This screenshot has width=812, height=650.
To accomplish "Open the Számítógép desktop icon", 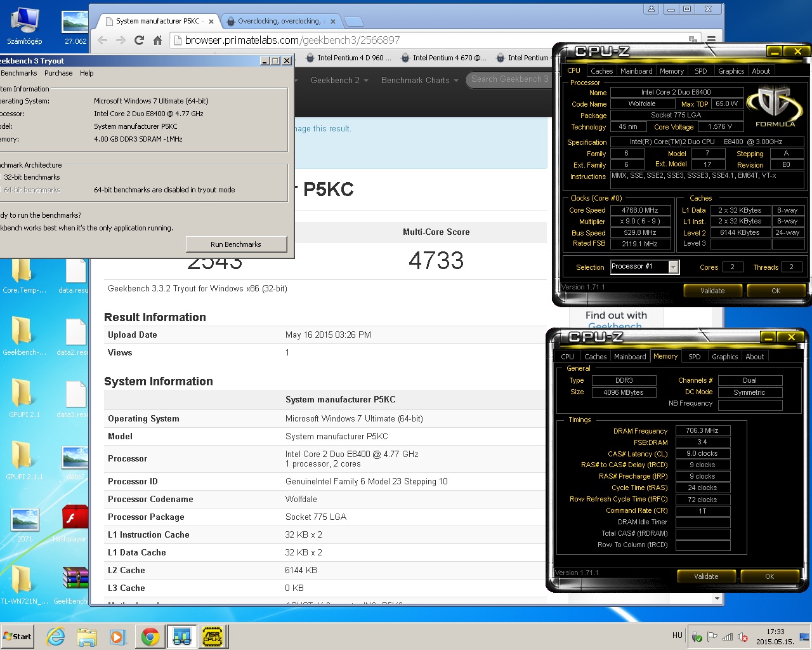I will click(x=24, y=25).
